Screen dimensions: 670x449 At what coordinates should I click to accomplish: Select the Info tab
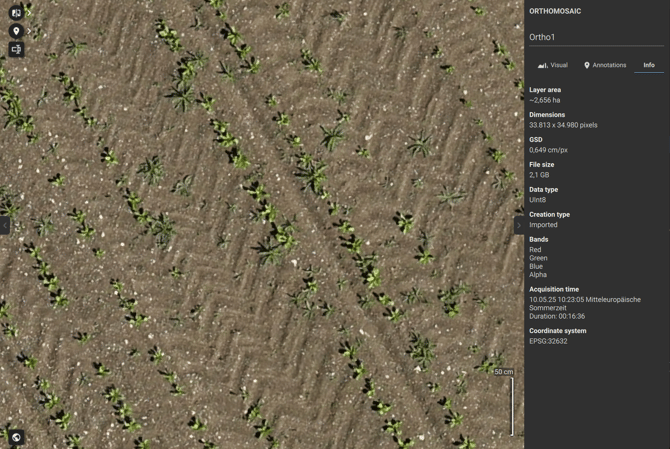pos(648,65)
